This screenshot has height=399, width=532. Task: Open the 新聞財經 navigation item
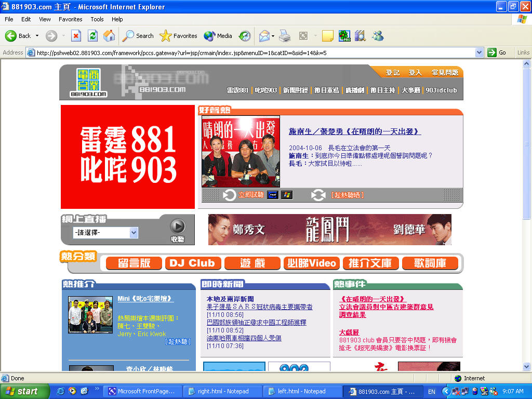tap(296, 90)
